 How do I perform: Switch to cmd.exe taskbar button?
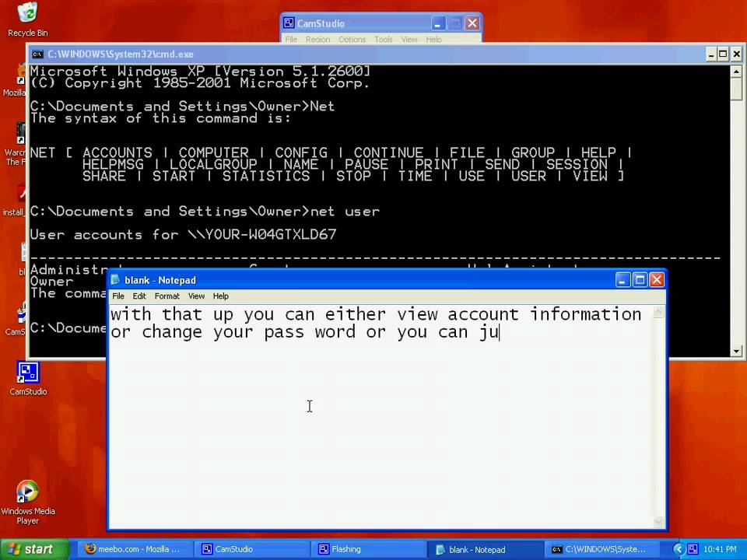pos(602,549)
